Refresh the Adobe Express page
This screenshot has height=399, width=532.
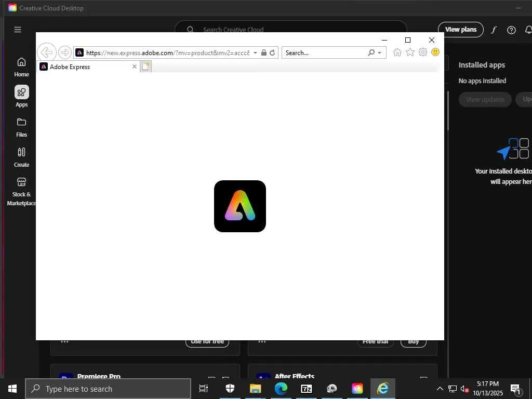(x=272, y=52)
